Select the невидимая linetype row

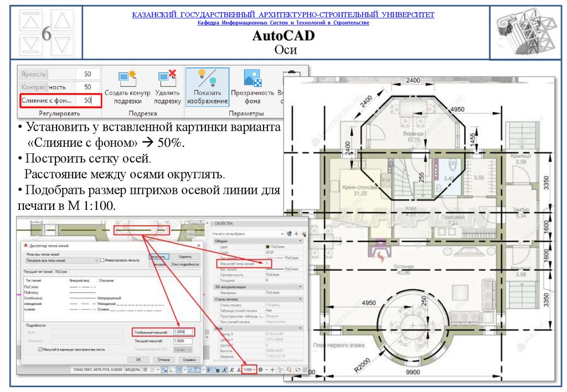coord(112,304)
